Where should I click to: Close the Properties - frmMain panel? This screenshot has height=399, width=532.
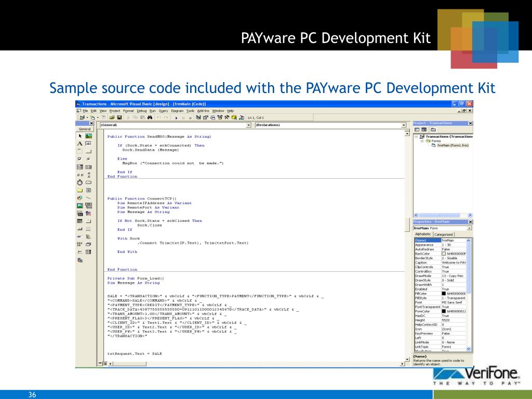coord(470,221)
